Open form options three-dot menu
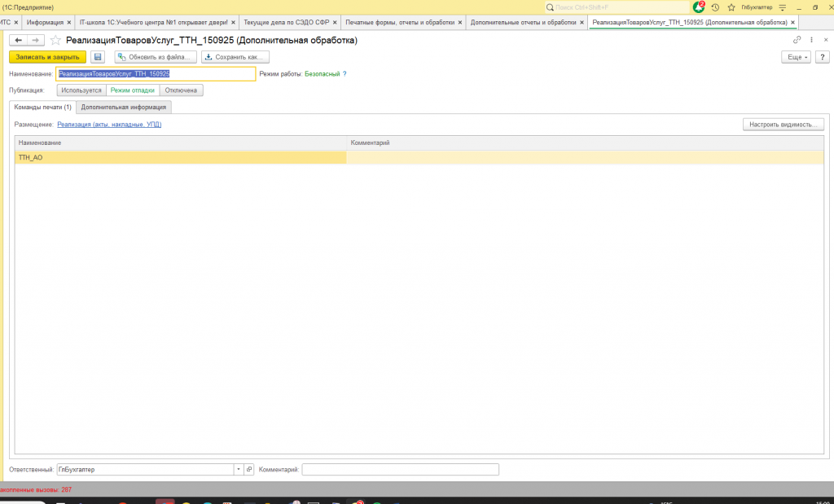 coord(812,40)
